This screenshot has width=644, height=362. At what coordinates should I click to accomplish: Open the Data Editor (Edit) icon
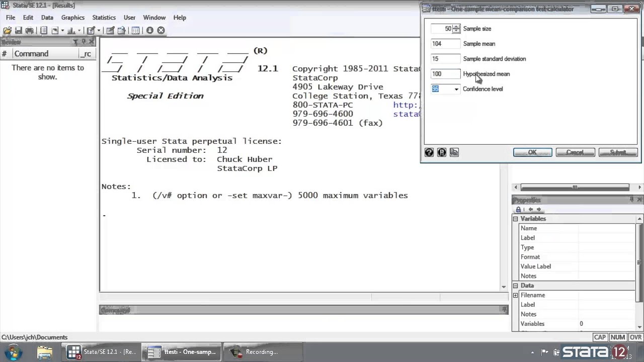110,31
